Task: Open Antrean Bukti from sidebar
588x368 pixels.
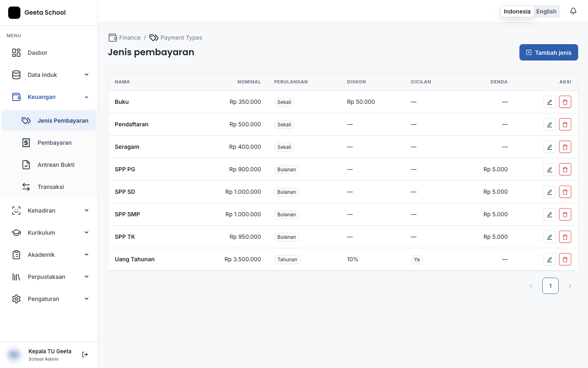Action: [49, 165]
